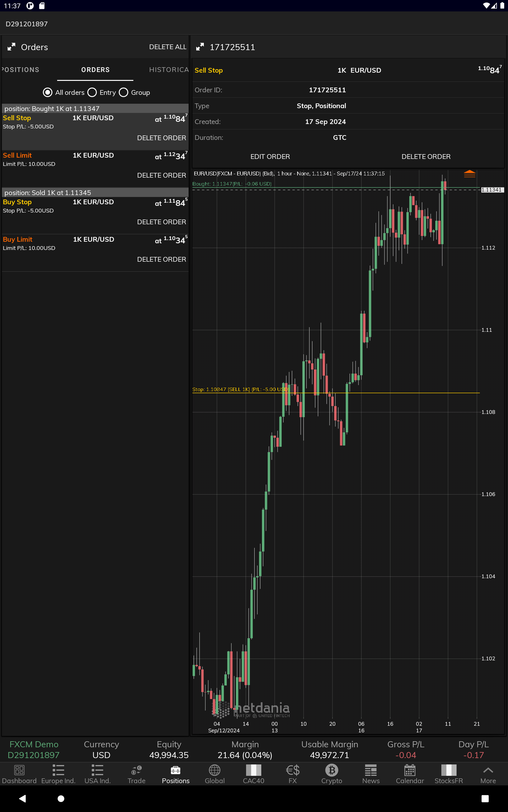Click position header Bought 1K at 1.11347
508x812 pixels.
pos(95,108)
